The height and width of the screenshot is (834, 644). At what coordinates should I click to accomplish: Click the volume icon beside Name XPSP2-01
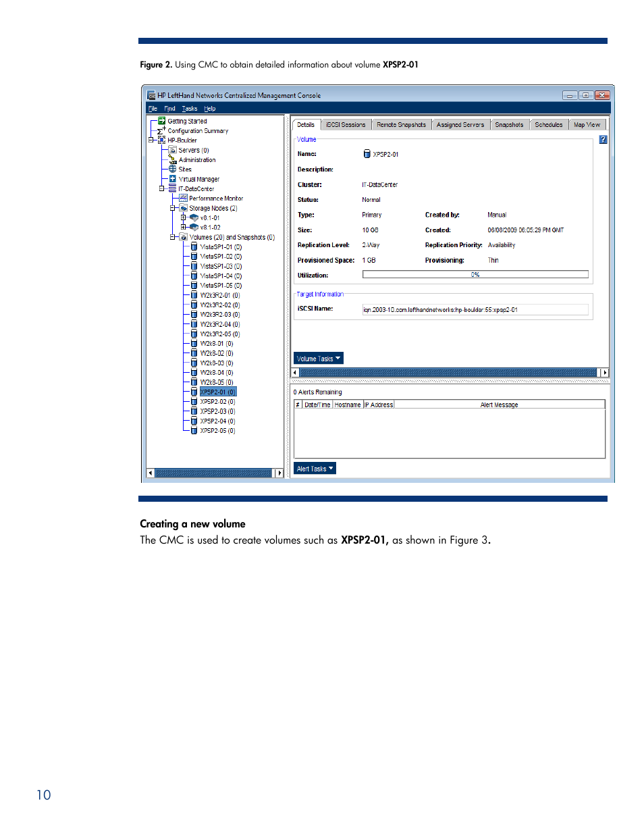(367, 154)
